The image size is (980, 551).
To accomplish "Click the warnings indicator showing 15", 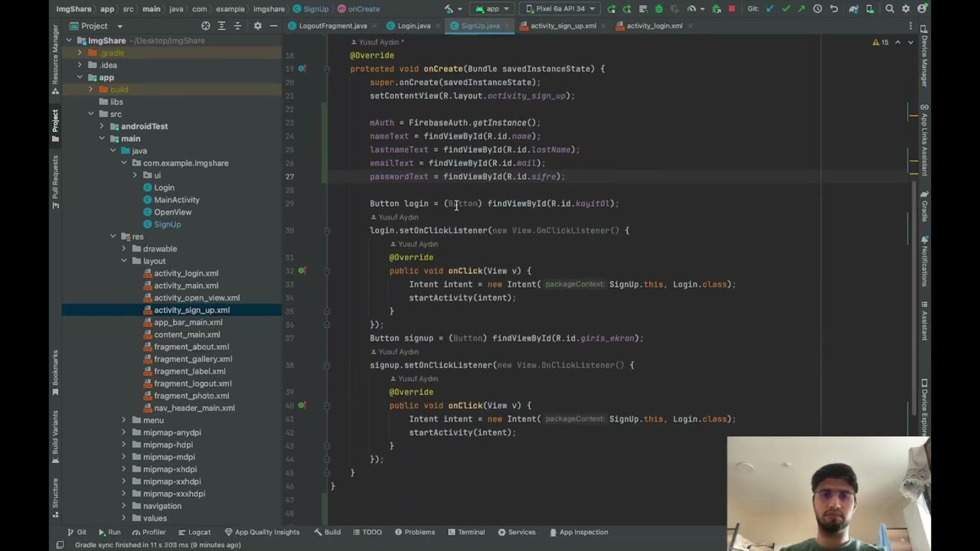I will pyautogui.click(x=880, y=42).
